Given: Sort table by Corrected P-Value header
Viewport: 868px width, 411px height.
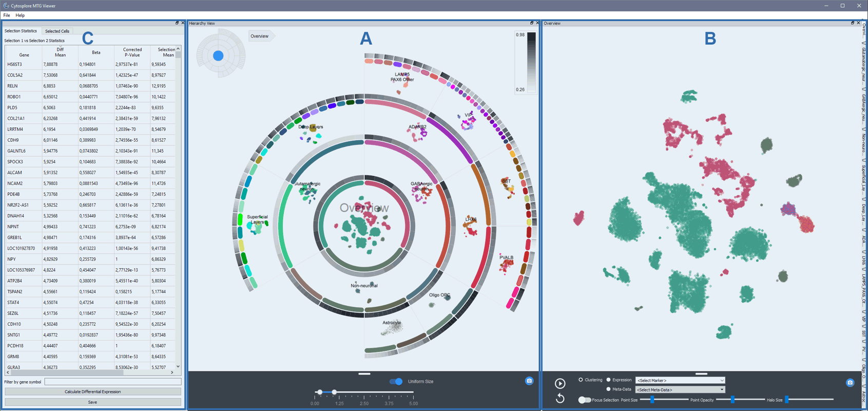Looking at the screenshot, I should point(132,52).
